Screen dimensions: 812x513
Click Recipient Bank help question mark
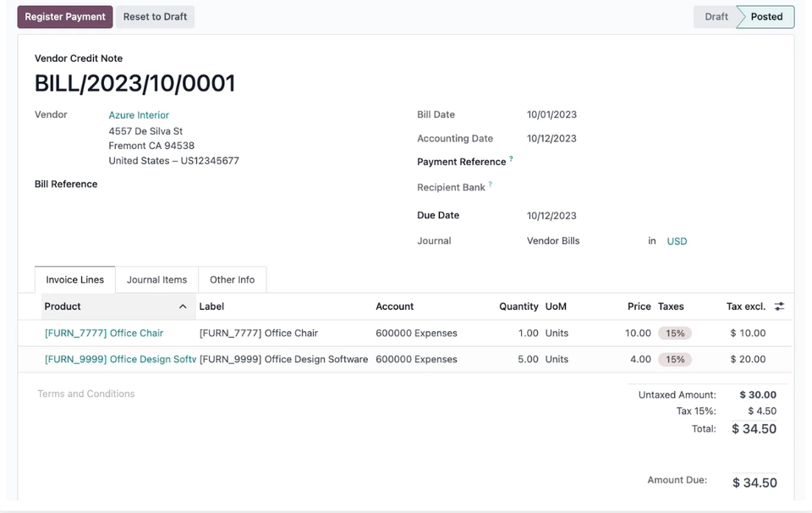coord(490,184)
